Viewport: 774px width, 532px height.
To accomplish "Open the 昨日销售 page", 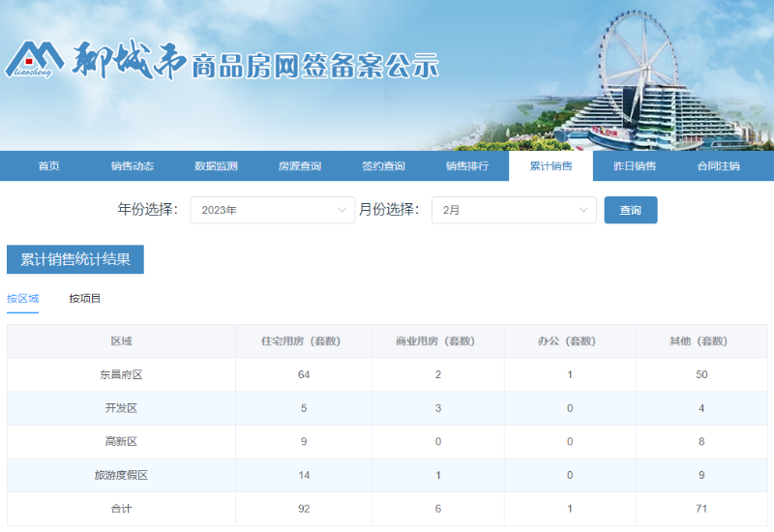I will coord(635,166).
